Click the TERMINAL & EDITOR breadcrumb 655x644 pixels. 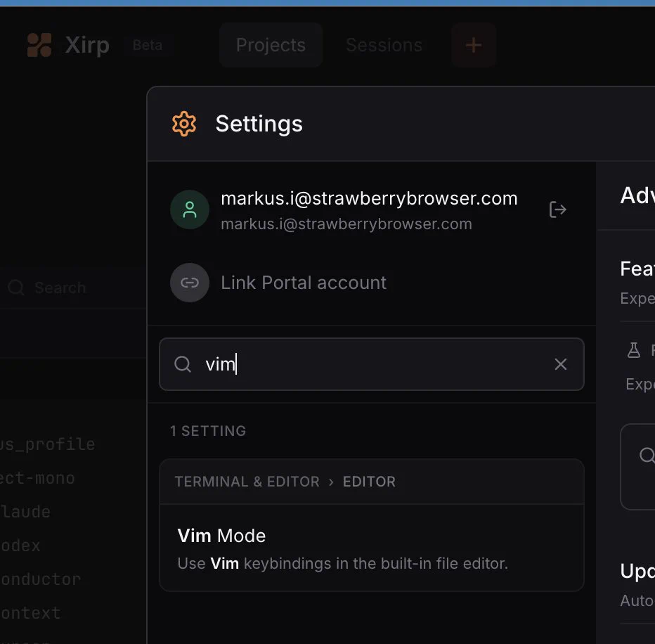pyautogui.click(x=247, y=482)
